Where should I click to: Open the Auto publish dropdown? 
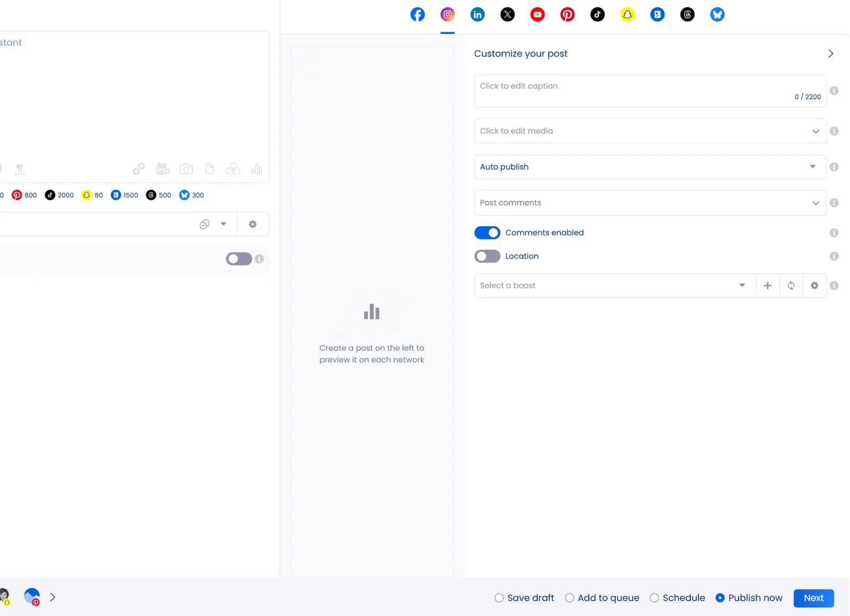click(x=649, y=167)
